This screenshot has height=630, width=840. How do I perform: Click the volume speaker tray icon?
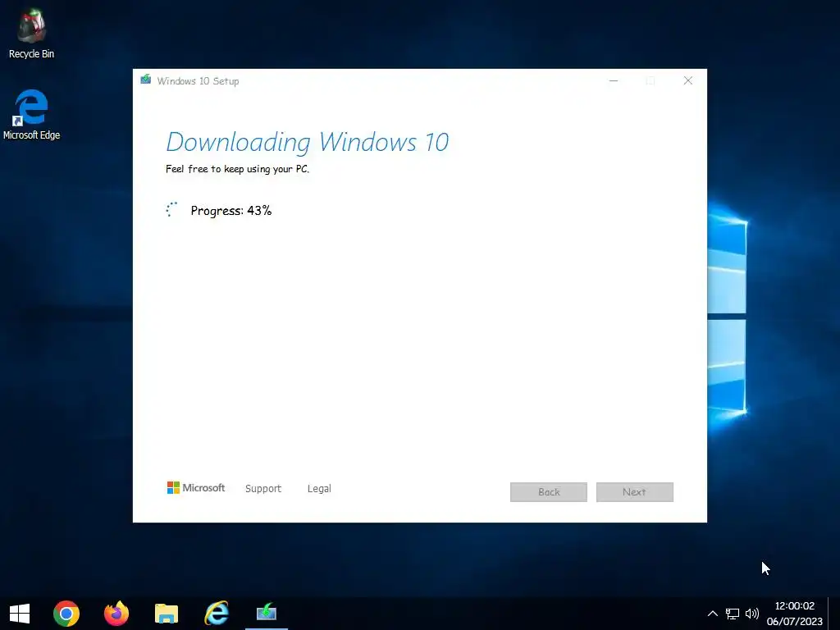click(752, 614)
